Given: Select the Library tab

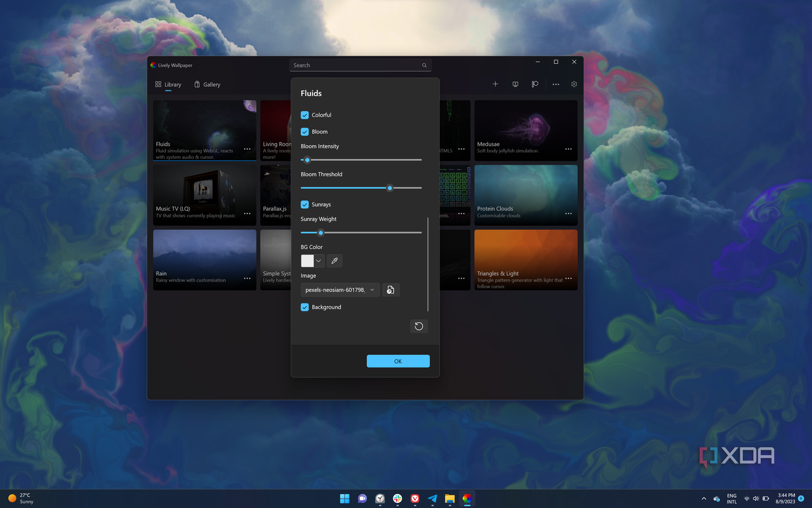Looking at the screenshot, I should click(x=168, y=84).
